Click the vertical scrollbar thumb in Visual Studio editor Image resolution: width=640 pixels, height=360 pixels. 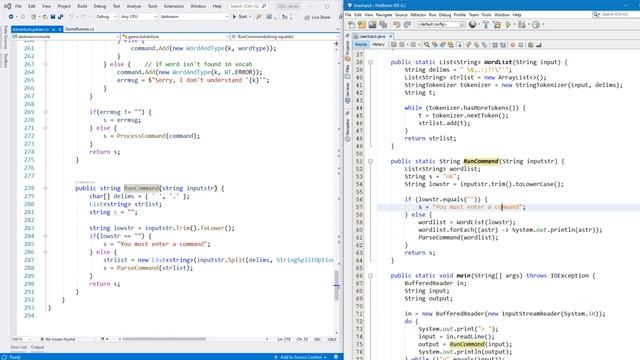click(x=337, y=286)
